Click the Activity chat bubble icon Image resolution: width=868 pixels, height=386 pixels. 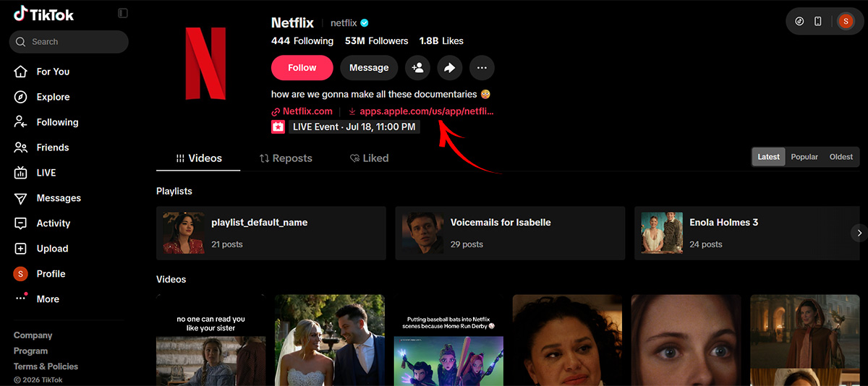click(21, 223)
